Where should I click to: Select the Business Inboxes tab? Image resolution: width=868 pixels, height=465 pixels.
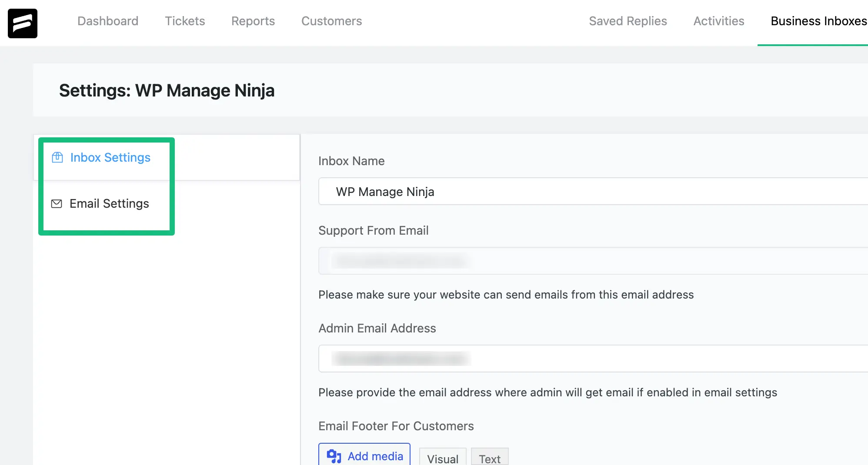pos(819,21)
